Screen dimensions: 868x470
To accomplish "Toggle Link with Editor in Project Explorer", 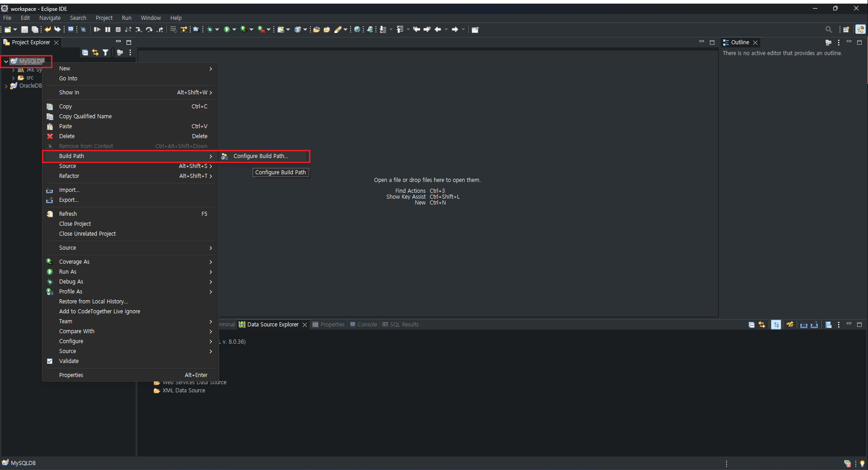I will (x=95, y=52).
